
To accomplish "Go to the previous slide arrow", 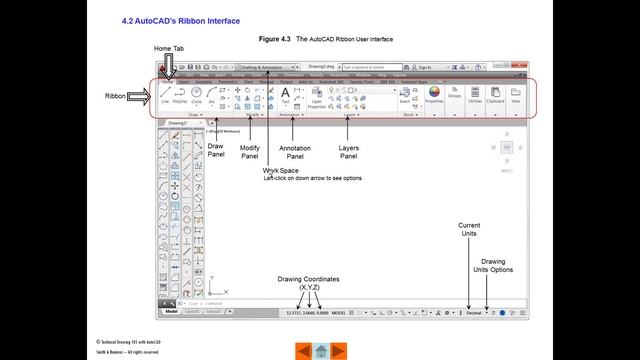I will (304, 351).
